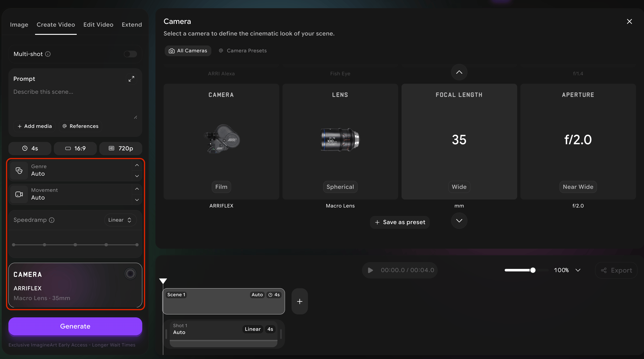This screenshot has height=359, width=644.
Task: Change the 4s duration setting
Action: (30, 149)
